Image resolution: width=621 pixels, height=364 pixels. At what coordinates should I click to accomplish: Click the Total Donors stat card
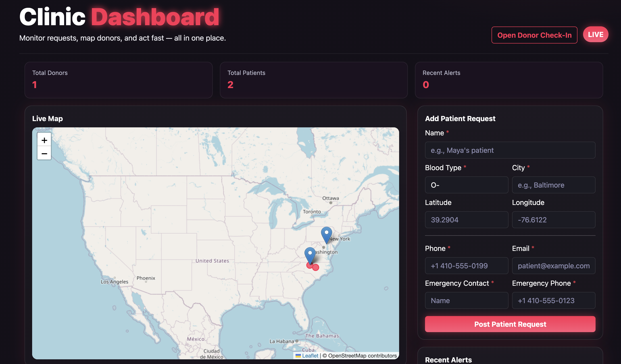118,80
